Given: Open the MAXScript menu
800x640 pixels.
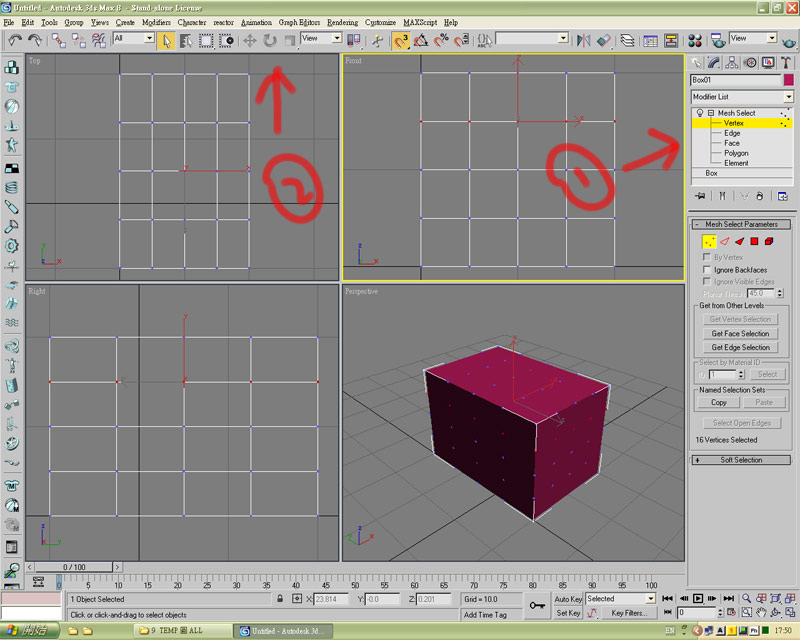Looking at the screenshot, I should click(x=420, y=22).
